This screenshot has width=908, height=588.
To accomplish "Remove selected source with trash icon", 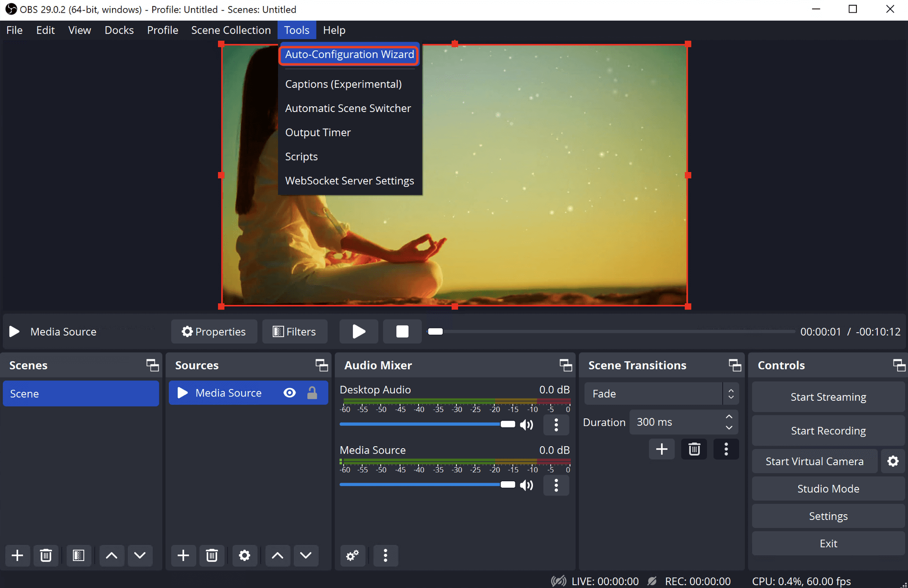I will pyautogui.click(x=211, y=555).
